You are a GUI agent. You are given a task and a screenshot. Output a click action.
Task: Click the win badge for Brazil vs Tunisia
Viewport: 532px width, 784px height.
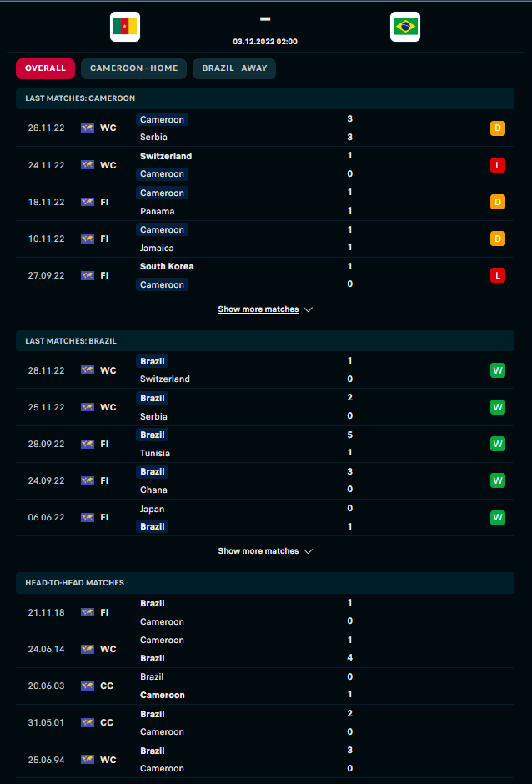tap(498, 444)
